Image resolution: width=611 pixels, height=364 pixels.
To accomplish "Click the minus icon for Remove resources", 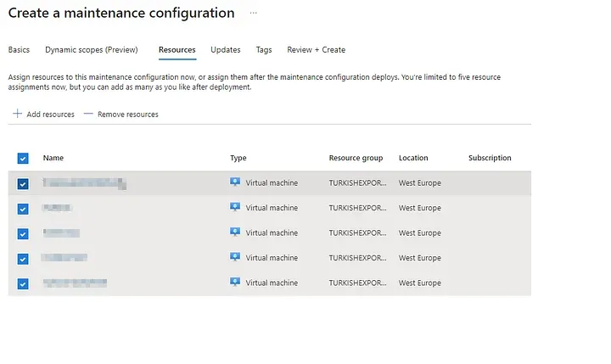I will coord(88,114).
